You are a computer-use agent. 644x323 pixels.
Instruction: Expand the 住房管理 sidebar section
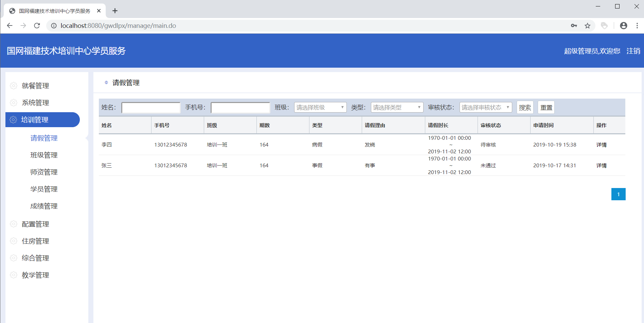[35, 241]
